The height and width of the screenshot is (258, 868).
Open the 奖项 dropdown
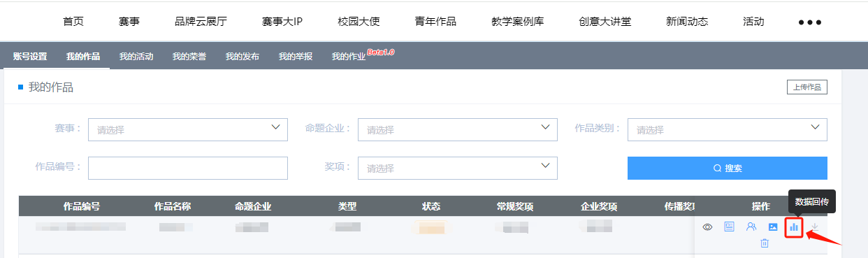(x=458, y=168)
